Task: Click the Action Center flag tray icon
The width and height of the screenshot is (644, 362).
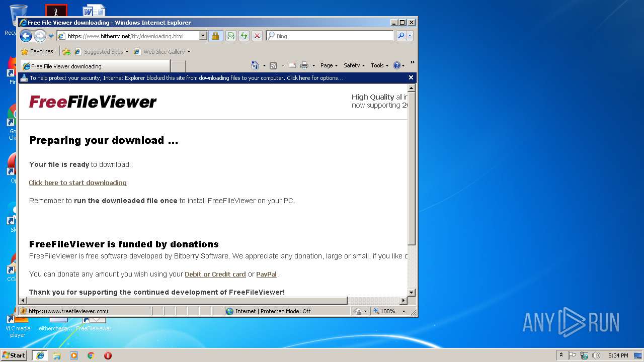Action: [x=572, y=355]
